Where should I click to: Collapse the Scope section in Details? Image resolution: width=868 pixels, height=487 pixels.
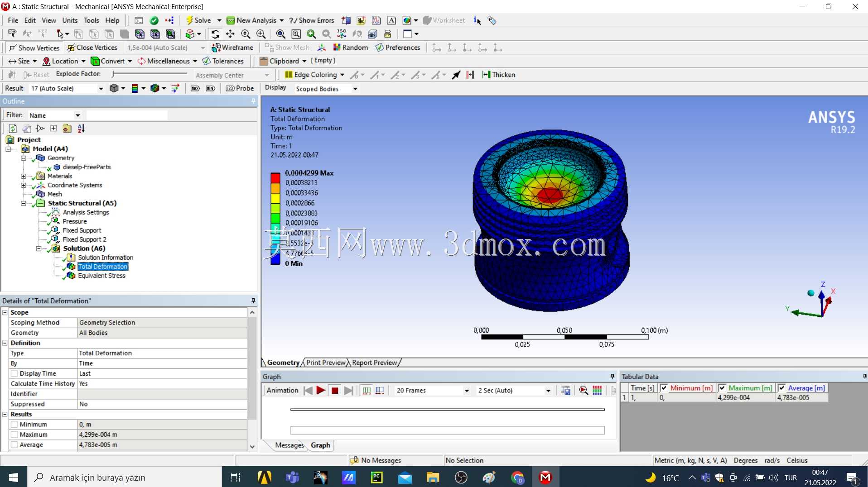coord(5,312)
